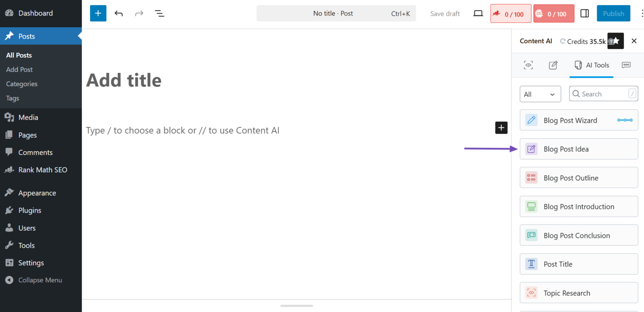This screenshot has width=644, height=312.
Task: Open the Chat bubble icon in Content AI
Action: [626, 65]
